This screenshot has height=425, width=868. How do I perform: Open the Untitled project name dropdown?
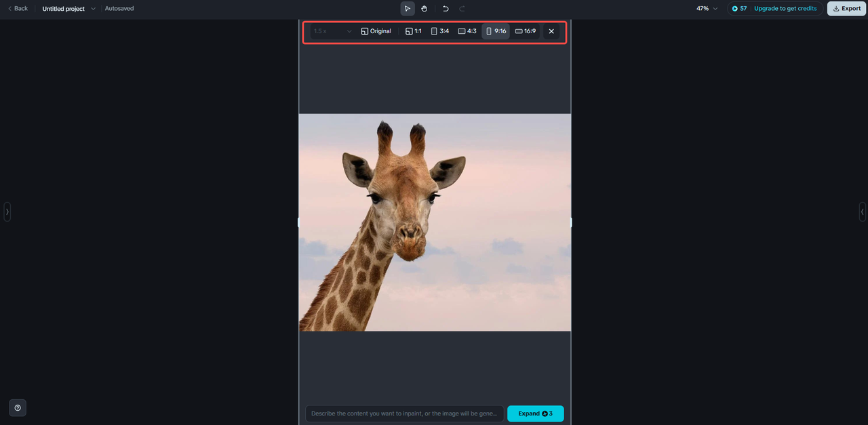pyautogui.click(x=69, y=9)
